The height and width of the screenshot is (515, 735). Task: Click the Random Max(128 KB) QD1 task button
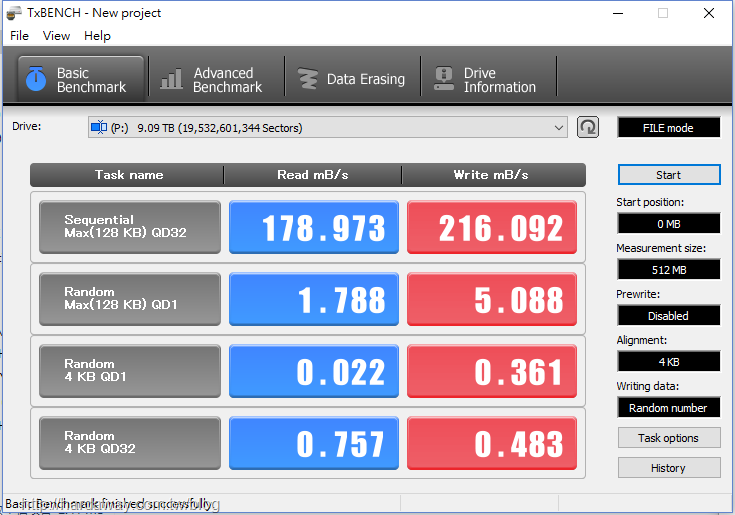tap(130, 299)
